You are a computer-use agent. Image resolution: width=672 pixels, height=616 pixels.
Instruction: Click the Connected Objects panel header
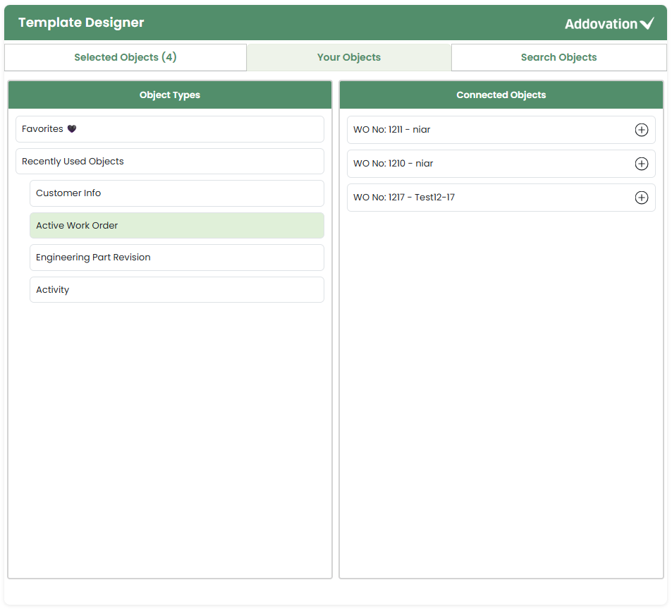(501, 95)
